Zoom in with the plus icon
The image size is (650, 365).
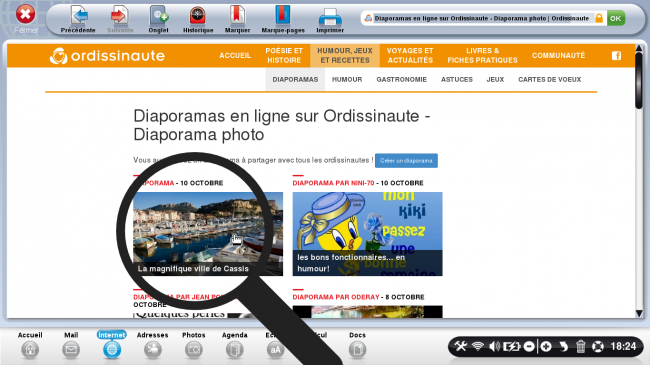[546, 346]
